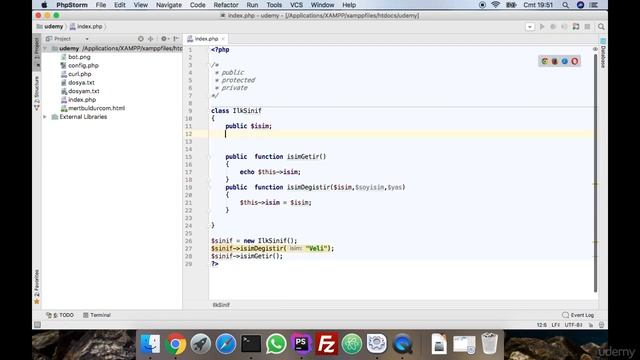The height and width of the screenshot is (360, 640).
Task: Open preview in Opera browser icon
Action: (x=575, y=61)
